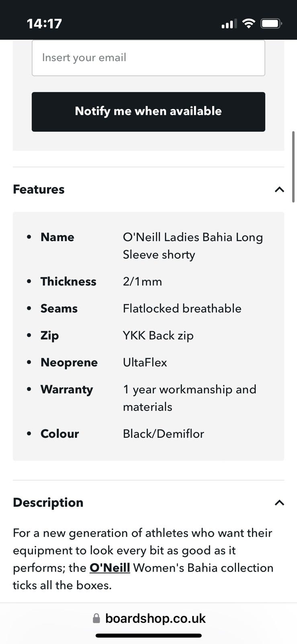
Task: Tap the Warranty feature label
Action: [67, 389]
